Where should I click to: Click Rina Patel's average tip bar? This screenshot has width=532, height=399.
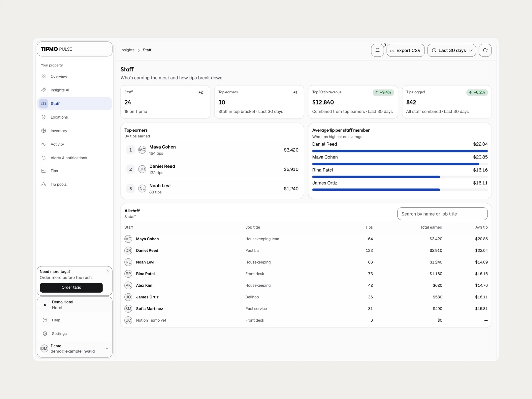pyautogui.click(x=400, y=177)
